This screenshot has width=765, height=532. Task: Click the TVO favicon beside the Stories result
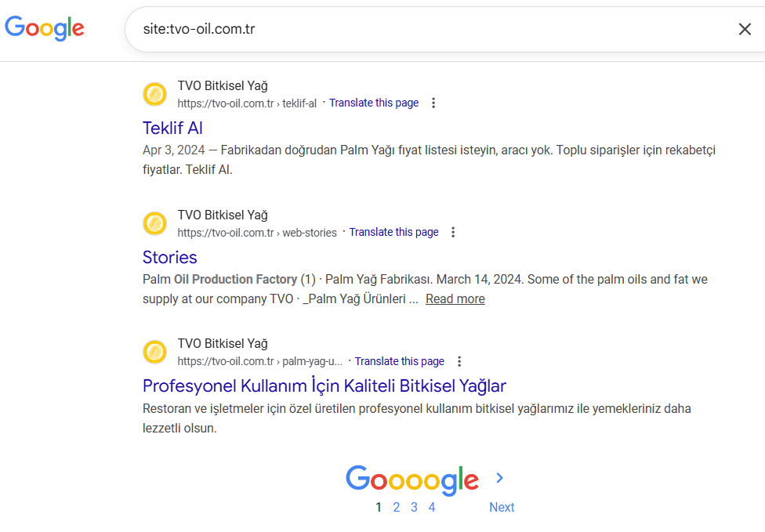pyautogui.click(x=155, y=223)
